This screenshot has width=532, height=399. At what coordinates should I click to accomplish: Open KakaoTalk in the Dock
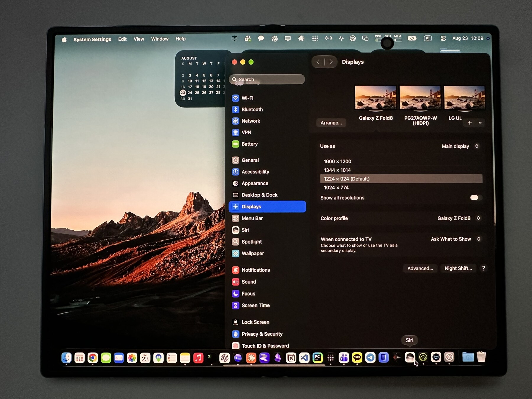[x=357, y=358]
